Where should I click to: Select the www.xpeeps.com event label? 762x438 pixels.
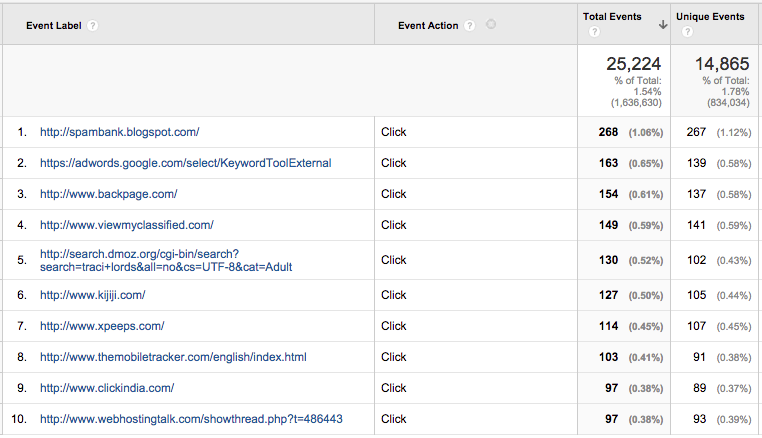(101, 326)
